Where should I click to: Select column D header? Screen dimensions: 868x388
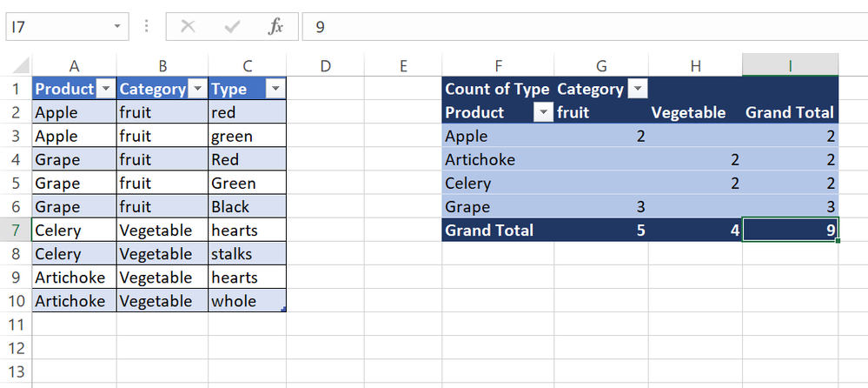tap(325, 65)
